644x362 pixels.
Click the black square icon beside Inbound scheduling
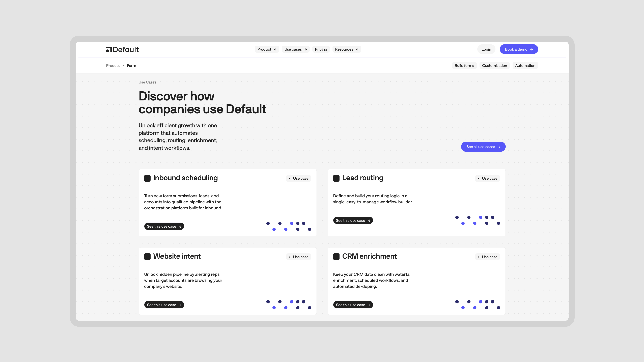click(147, 178)
